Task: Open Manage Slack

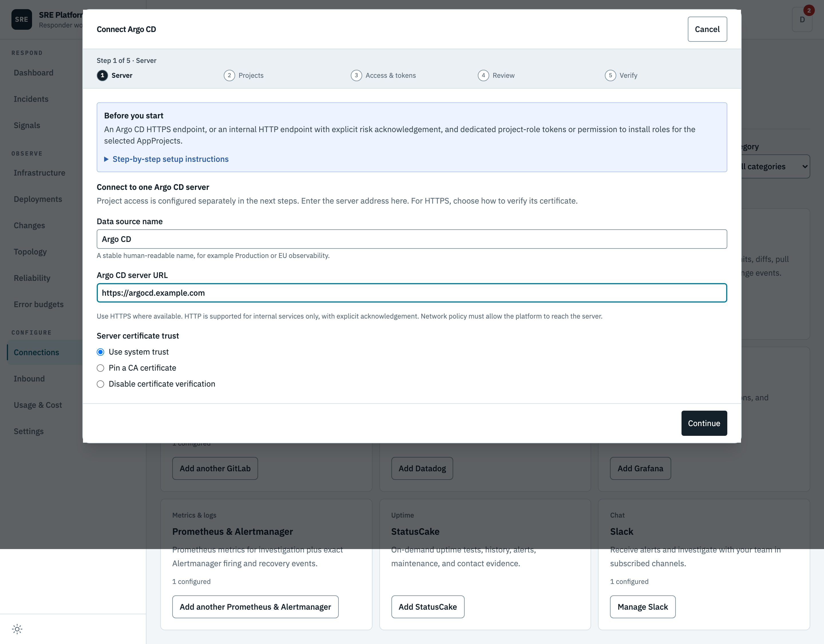Action: click(x=643, y=607)
